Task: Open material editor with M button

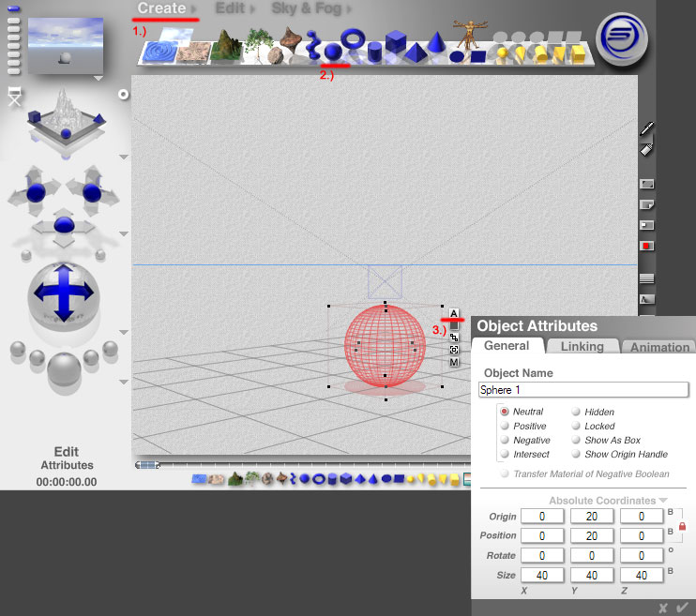Action: coord(454,362)
